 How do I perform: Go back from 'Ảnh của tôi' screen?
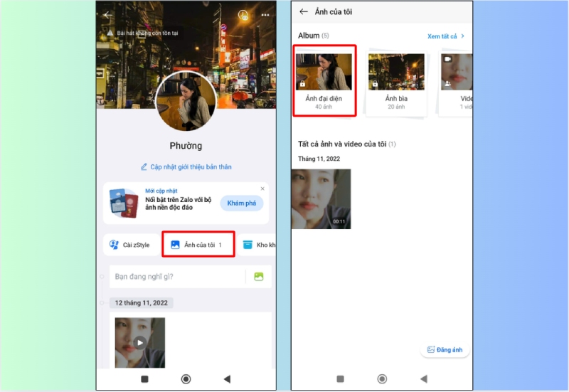tap(304, 12)
